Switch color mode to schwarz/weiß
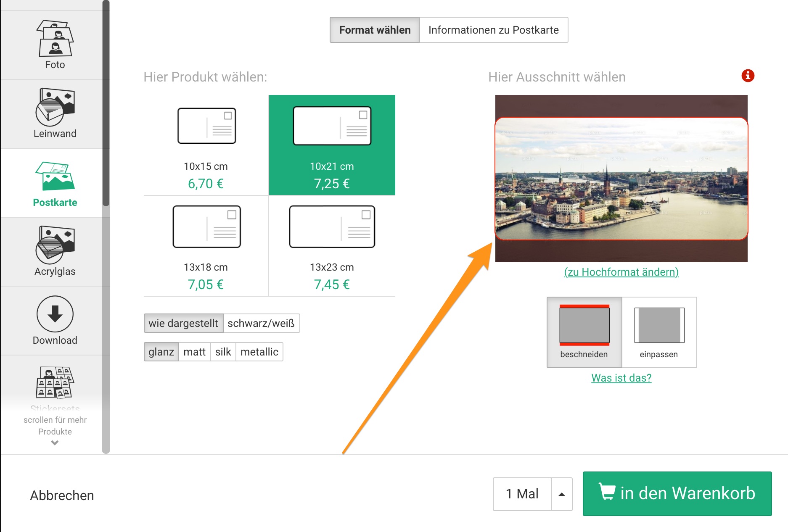This screenshot has height=532, width=788. 261,323
